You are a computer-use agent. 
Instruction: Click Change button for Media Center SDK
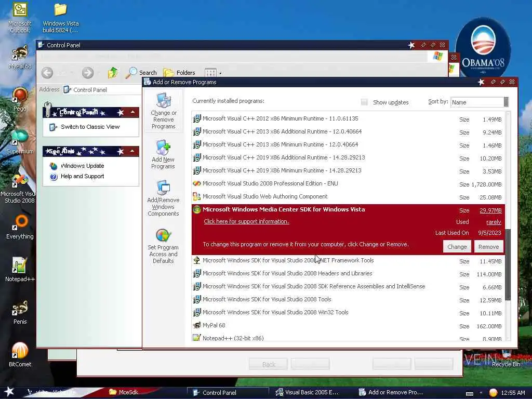point(457,247)
